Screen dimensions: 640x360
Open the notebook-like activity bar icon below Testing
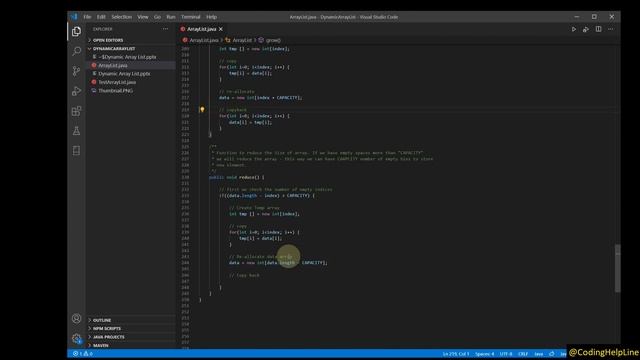point(76,151)
